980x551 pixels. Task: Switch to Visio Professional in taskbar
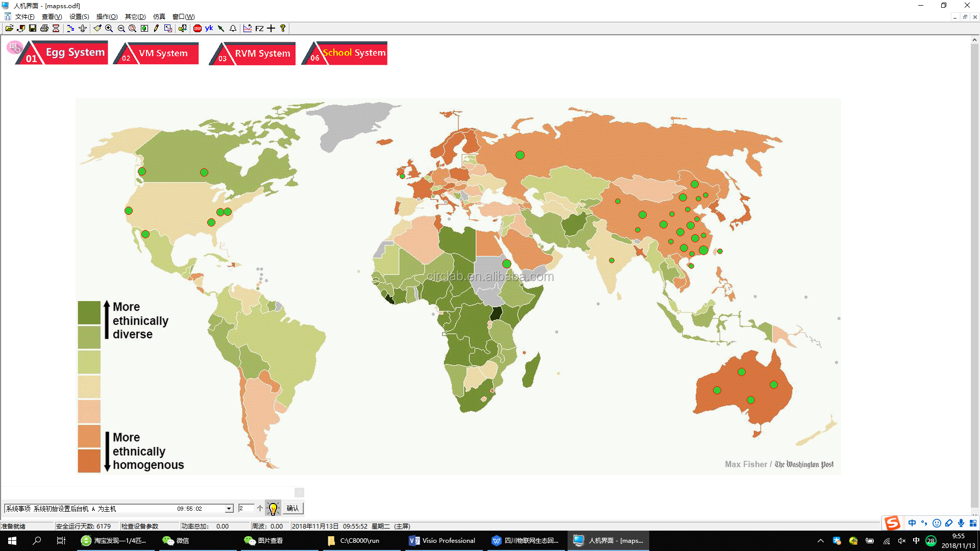[443, 541]
